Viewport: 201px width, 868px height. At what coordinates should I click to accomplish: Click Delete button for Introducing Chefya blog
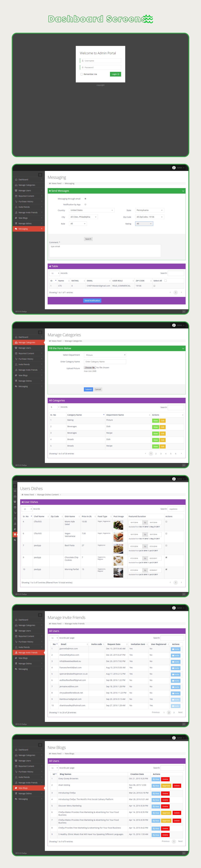[165, 794]
